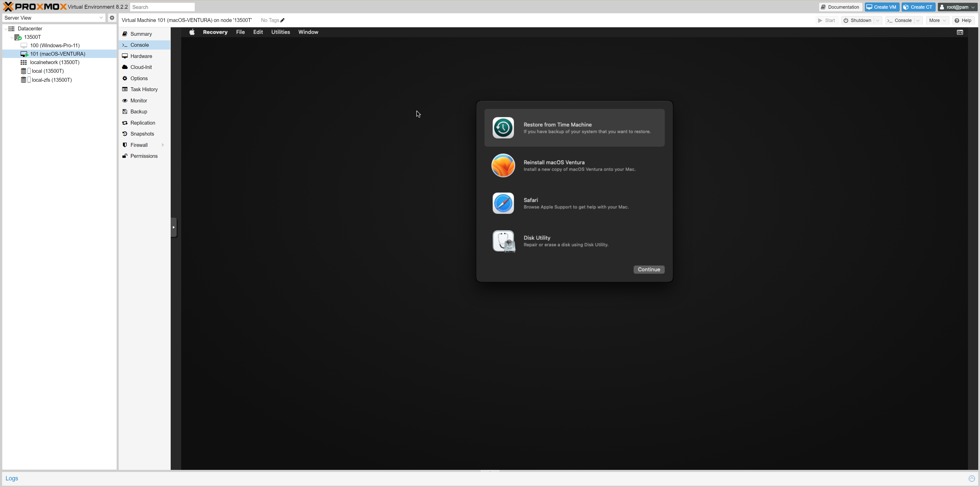Open the Snapshots section
Image resolution: width=980 pixels, height=487 pixels.
[x=142, y=134]
